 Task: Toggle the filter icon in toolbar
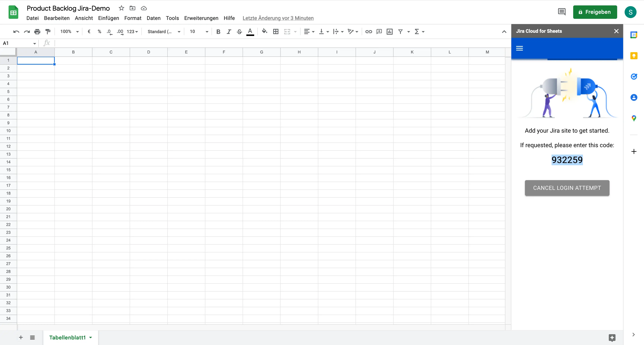400,31
